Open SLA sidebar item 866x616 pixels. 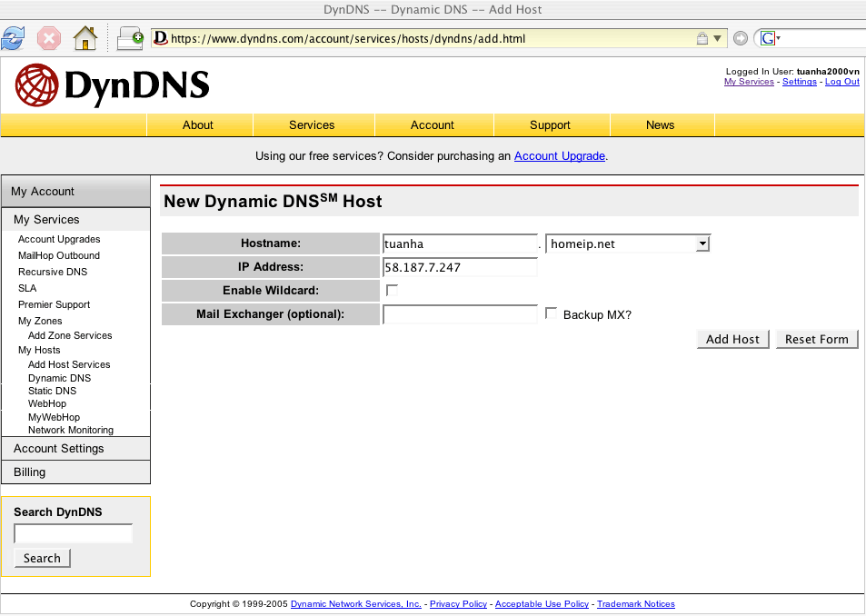27,288
